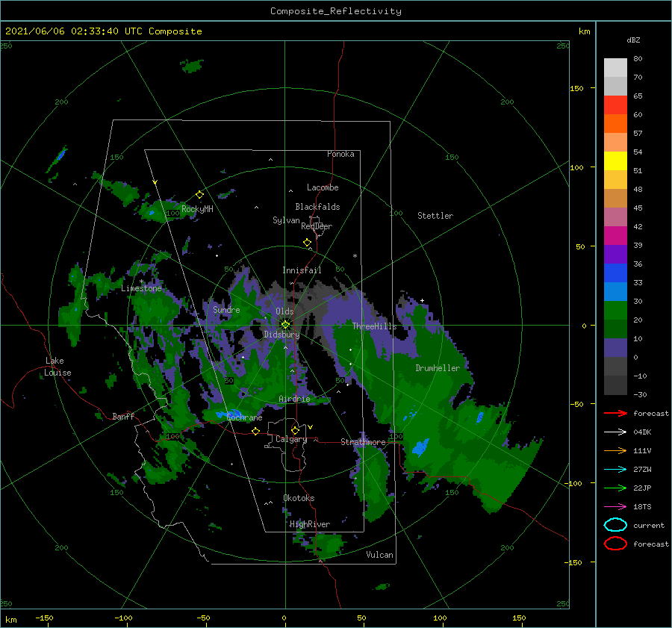The width and height of the screenshot is (672, 628).
Task: Click the Composite_Reflectivity title
Action: (336, 11)
